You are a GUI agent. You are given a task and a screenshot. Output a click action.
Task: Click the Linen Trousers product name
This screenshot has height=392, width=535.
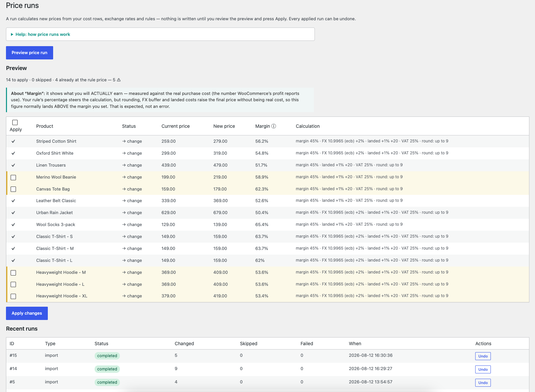click(51, 165)
